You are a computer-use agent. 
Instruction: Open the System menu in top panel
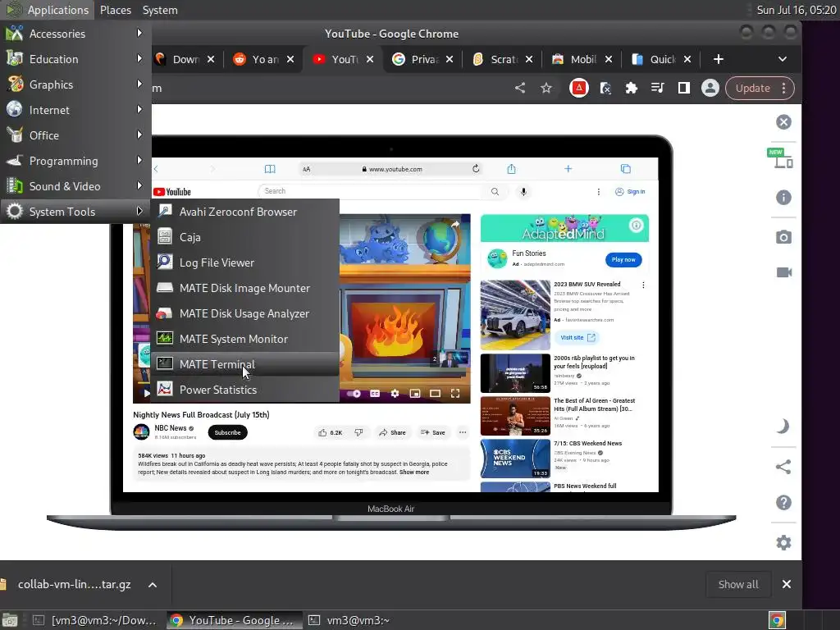pyautogui.click(x=160, y=10)
